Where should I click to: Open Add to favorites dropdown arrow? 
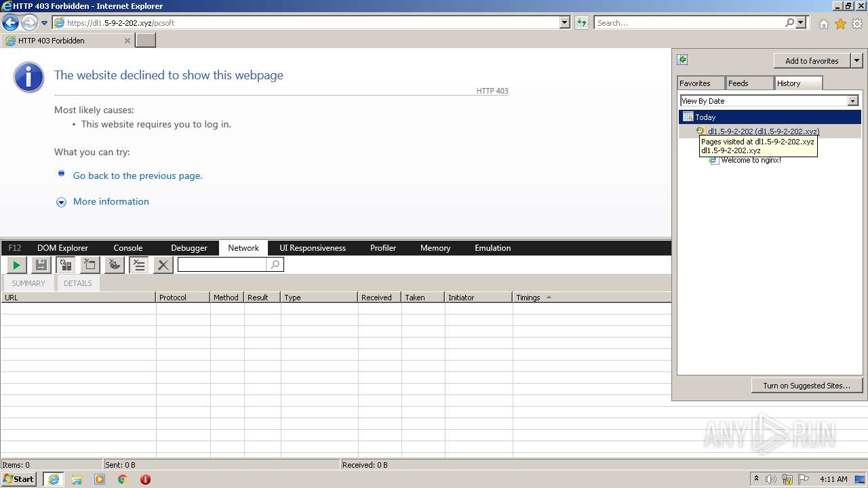pos(856,61)
